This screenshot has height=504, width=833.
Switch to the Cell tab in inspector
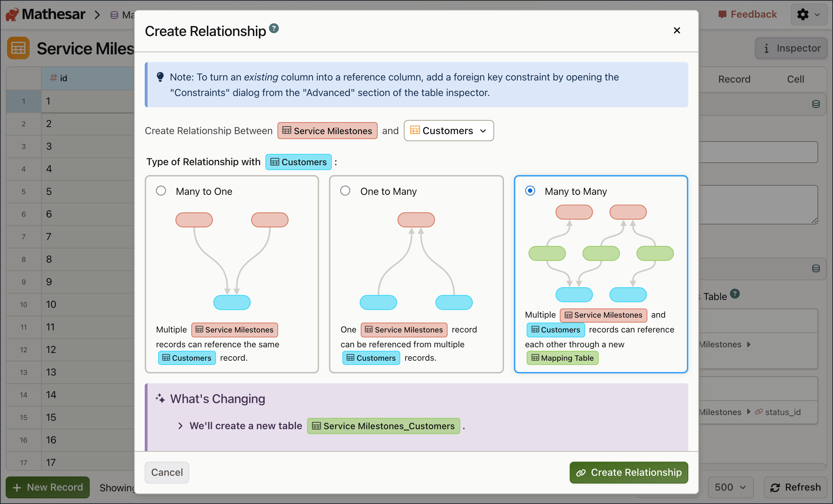click(x=796, y=79)
